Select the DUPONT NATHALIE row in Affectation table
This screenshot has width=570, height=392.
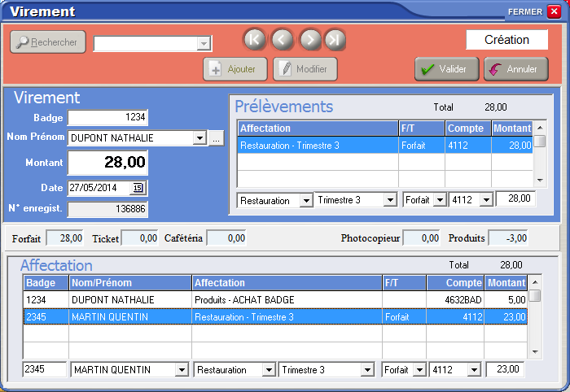(275, 300)
